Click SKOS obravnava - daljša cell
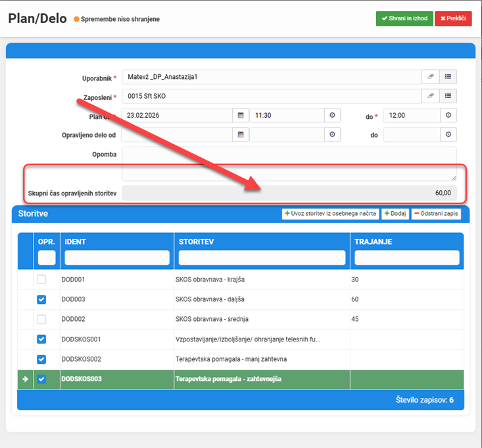This screenshot has width=482, height=448. [x=262, y=299]
